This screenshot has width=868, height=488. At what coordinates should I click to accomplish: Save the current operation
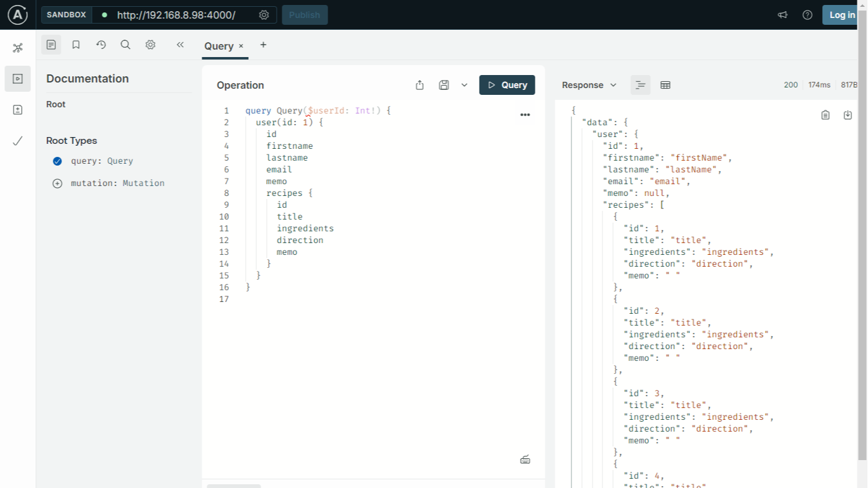pos(444,84)
